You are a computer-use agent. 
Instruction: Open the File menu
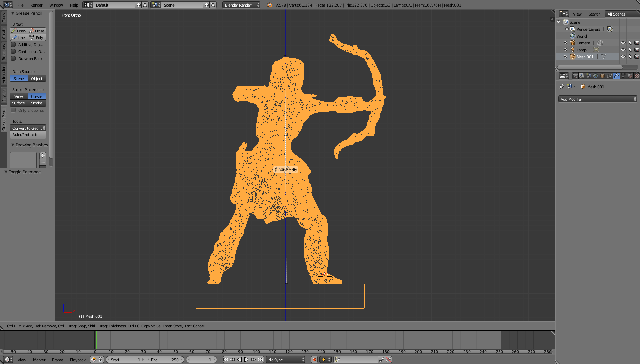[x=20, y=5]
